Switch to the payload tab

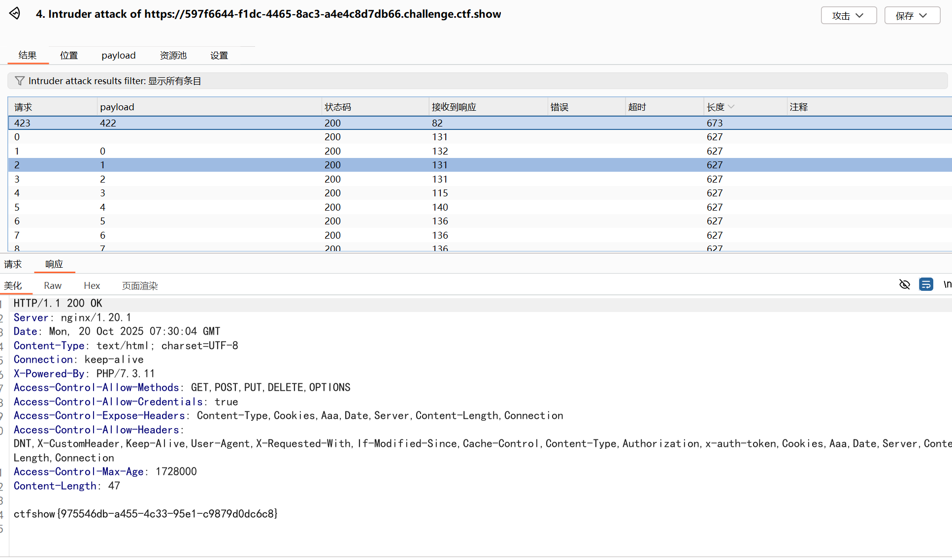[x=118, y=56]
